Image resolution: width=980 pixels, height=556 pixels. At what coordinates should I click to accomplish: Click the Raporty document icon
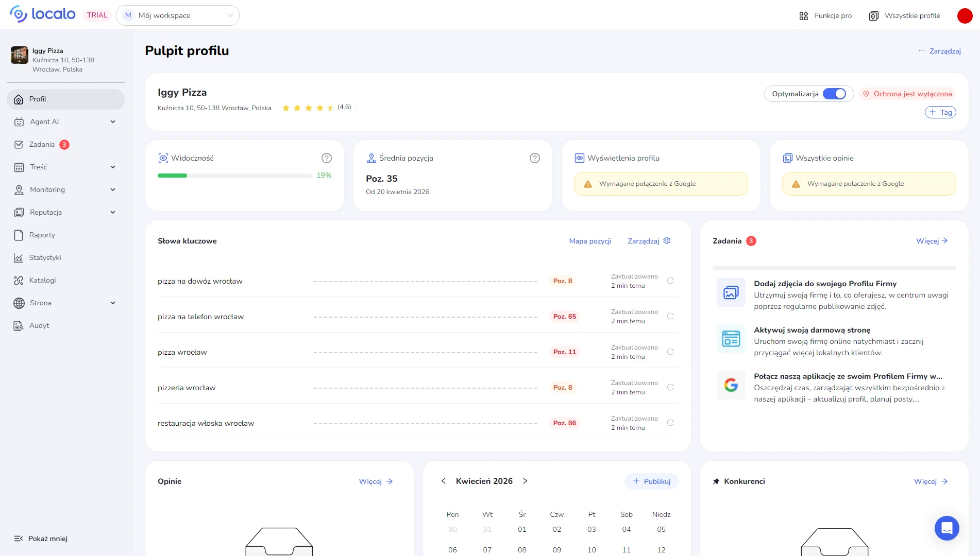click(19, 235)
